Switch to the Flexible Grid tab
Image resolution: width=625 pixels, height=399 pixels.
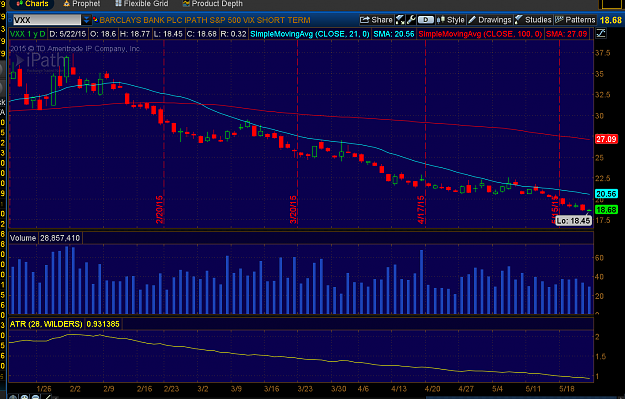tap(142, 4)
